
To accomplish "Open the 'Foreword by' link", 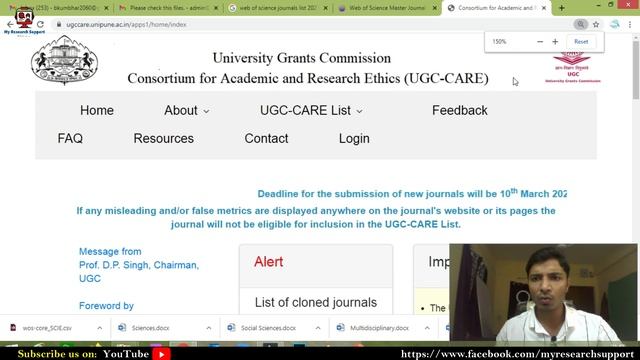I will [x=106, y=306].
